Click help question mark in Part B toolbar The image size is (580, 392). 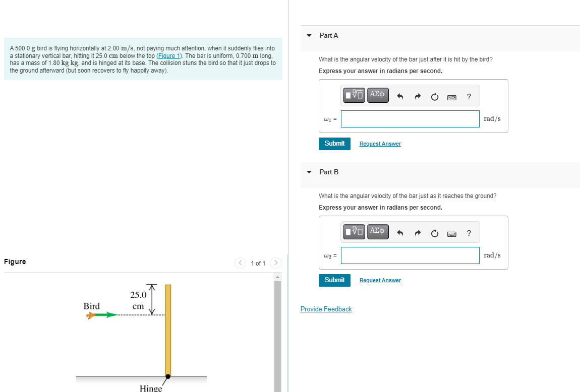tap(469, 233)
